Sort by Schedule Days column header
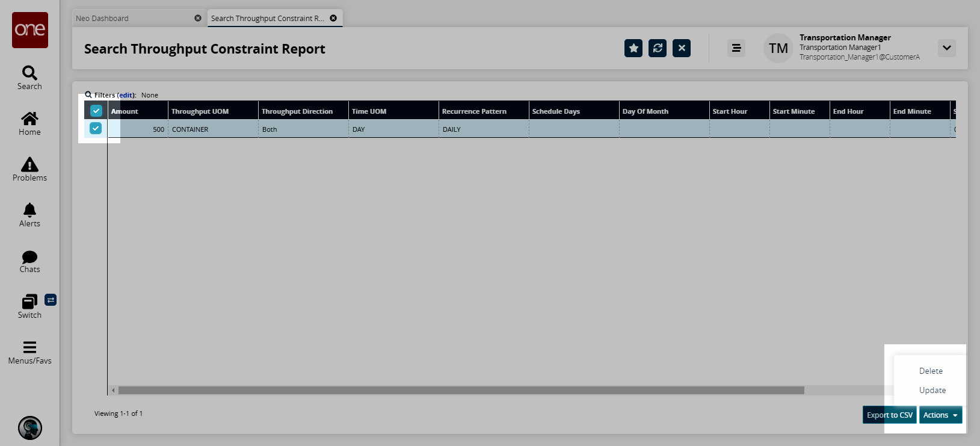 click(x=575, y=111)
